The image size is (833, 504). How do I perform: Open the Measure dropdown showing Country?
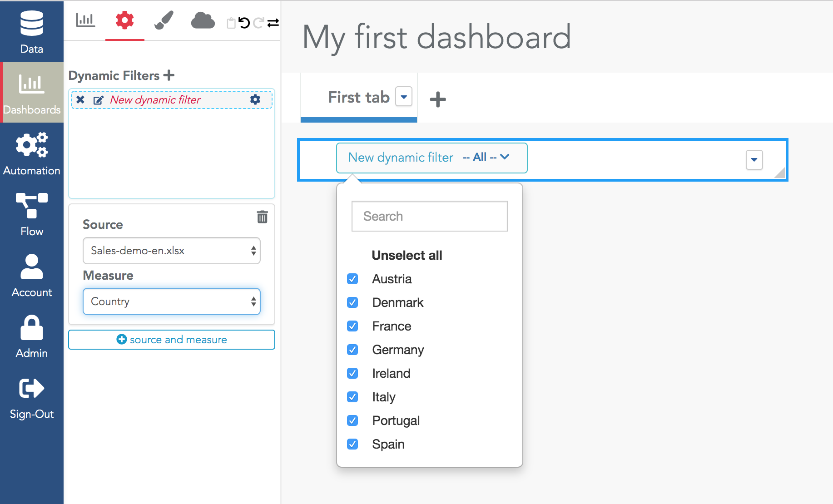[x=172, y=301]
